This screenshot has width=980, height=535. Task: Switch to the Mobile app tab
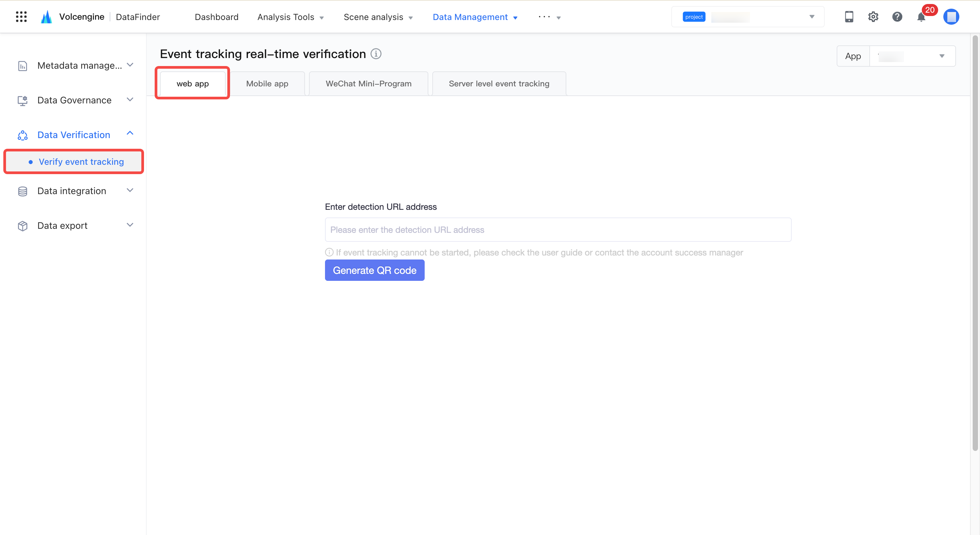(x=267, y=83)
